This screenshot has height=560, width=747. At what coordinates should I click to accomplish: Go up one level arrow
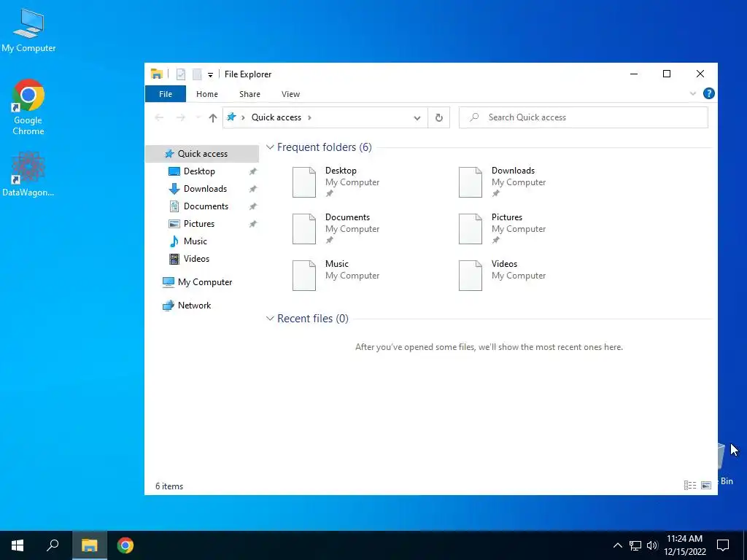[213, 117]
